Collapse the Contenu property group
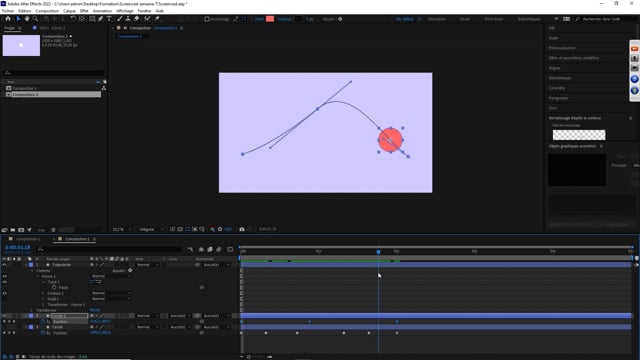Viewport: 640px width, 360px height. point(33,271)
